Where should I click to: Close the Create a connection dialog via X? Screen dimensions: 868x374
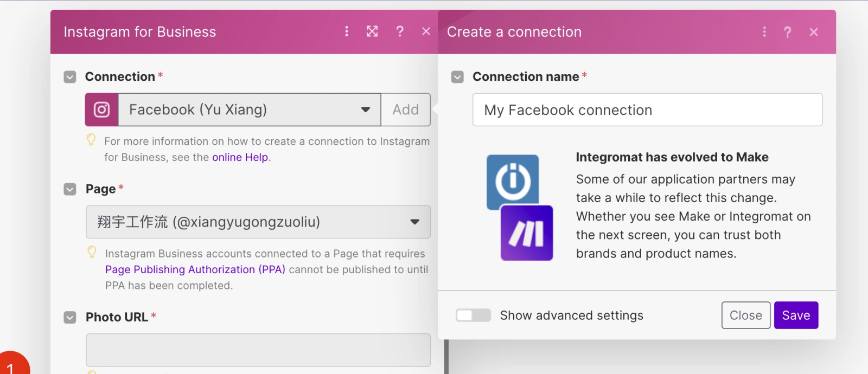pos(813,32)
